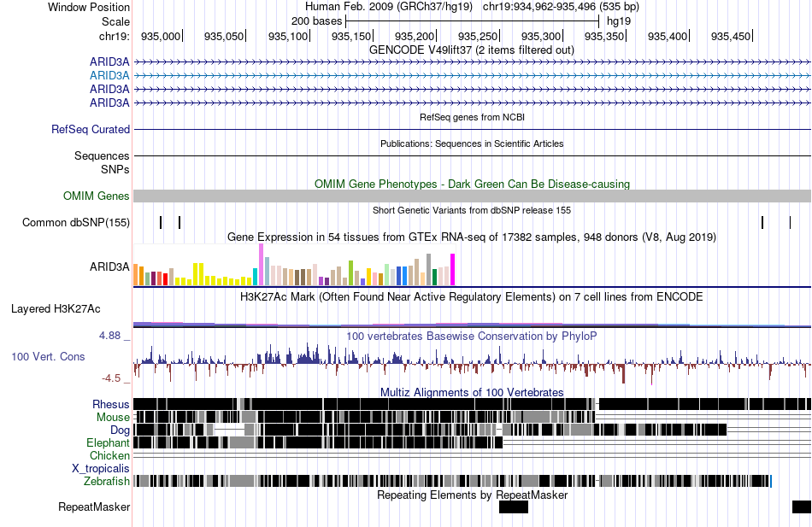This screenshot has height=527, width=812.
Task: Open the RefSeq Curated track label
Action: (91, 130)
